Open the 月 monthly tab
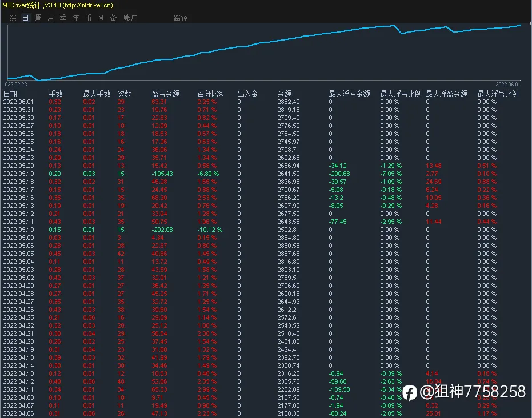Image resolution: width=532 pixels, height=418 pixels. (x=50, y=18)
